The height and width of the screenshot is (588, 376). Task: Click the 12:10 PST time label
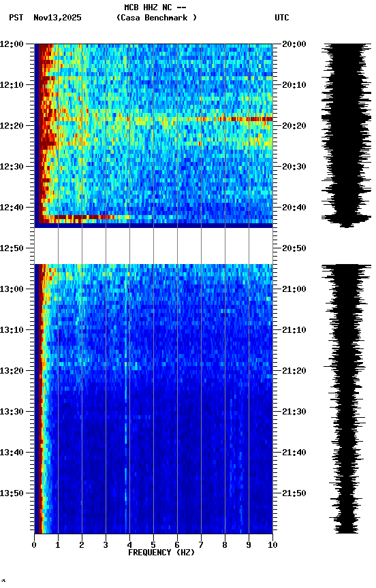tap(12, 85)
